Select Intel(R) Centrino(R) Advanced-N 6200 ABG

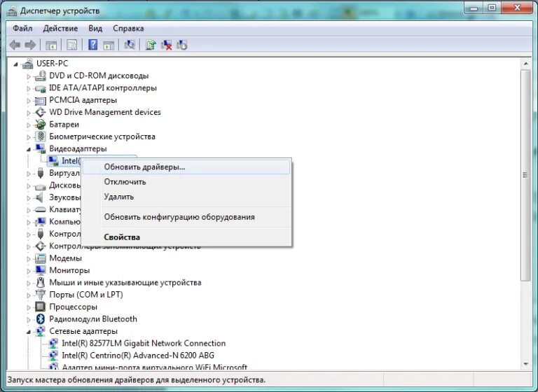(x=138, y=356)
